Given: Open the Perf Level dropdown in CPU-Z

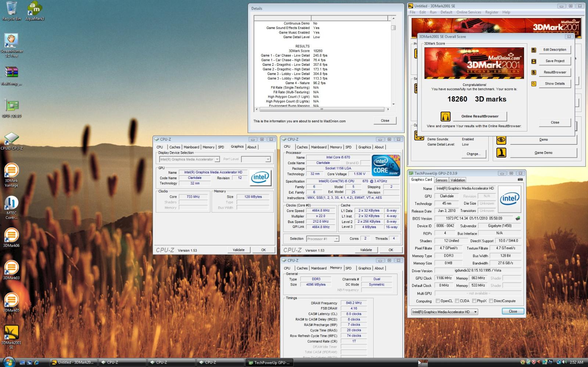Looking at the screenshot, I should [x=256, y=159].
